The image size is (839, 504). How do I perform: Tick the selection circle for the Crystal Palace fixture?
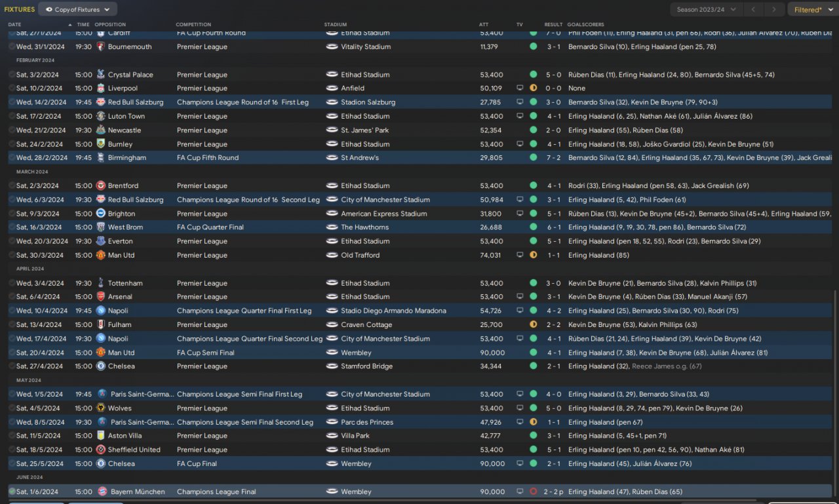(x=12, y=75)
